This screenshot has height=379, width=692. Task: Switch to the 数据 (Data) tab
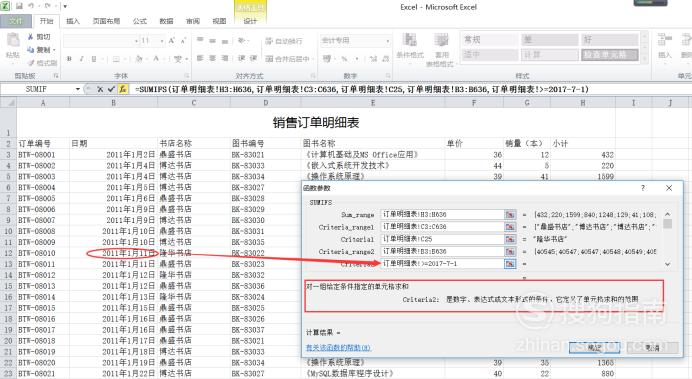[166, 21]
